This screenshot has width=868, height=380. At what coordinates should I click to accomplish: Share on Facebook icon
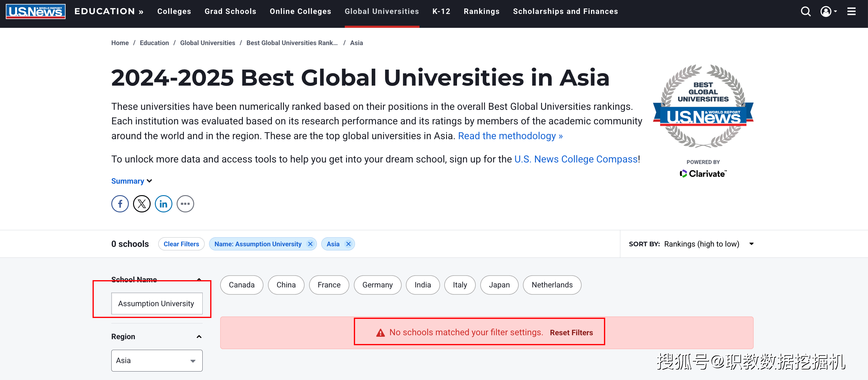point(120,204)
